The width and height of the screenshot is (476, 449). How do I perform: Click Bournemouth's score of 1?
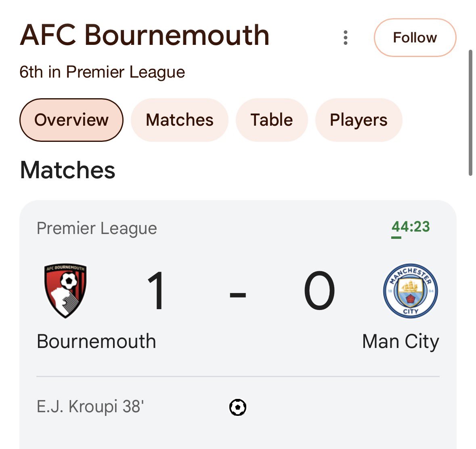pos(156,291)
